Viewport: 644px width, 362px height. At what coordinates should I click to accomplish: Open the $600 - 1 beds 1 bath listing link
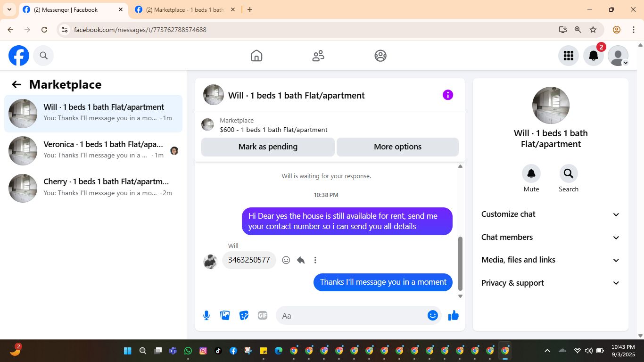point(273,130)
